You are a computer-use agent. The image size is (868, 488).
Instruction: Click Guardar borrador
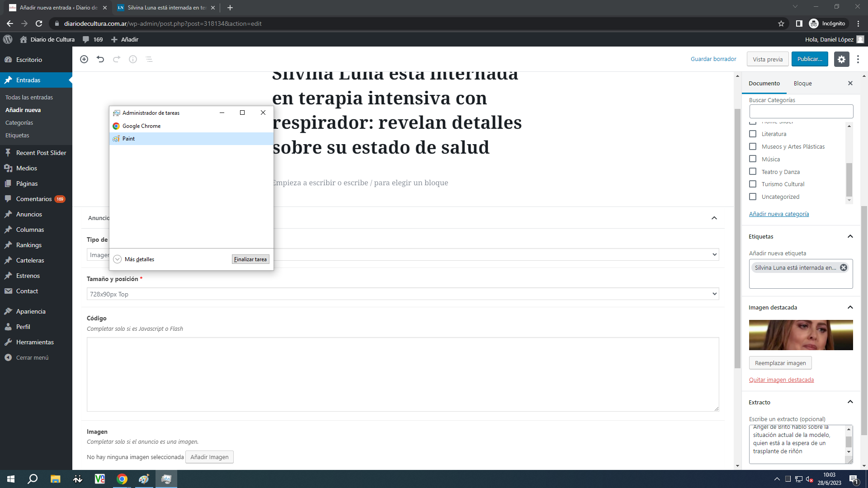coord(713,59)
